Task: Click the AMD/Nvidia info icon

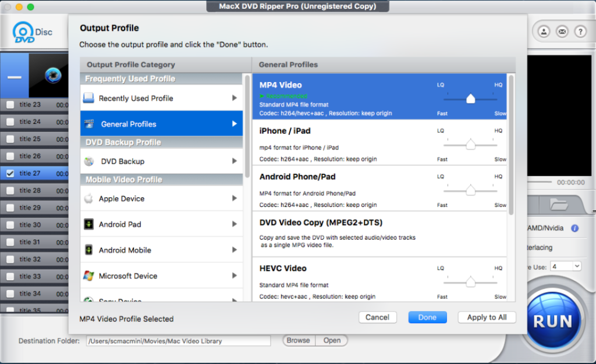Action: pyautogui.click(x=574, y=228)
